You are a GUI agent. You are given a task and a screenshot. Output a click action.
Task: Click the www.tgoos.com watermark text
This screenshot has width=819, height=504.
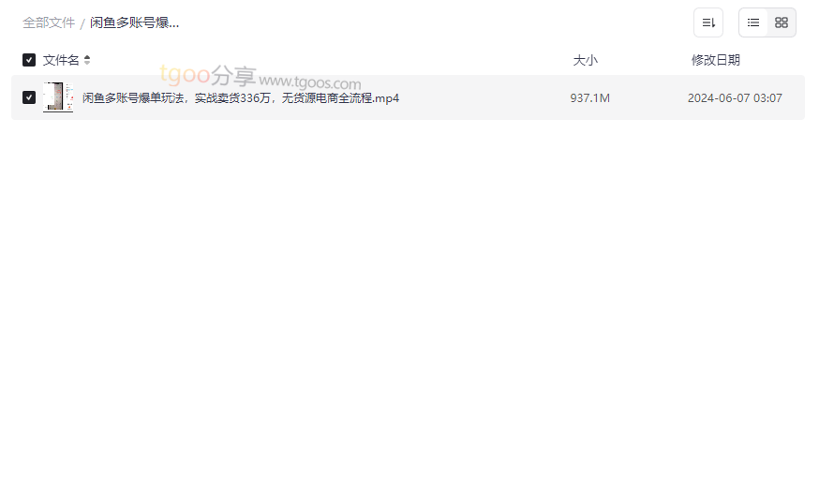[x=310, y=82]
